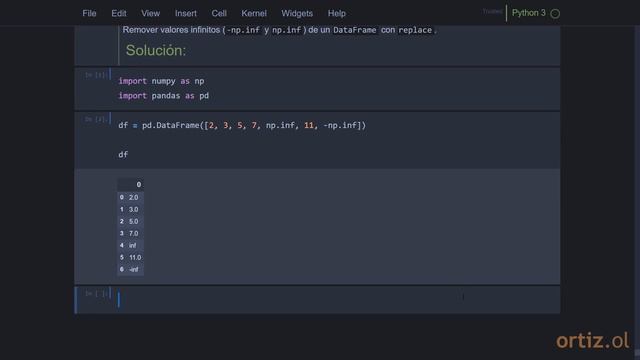Click output value 11.0 in row 5
640x360 pixels.
(x=135, y=258)
